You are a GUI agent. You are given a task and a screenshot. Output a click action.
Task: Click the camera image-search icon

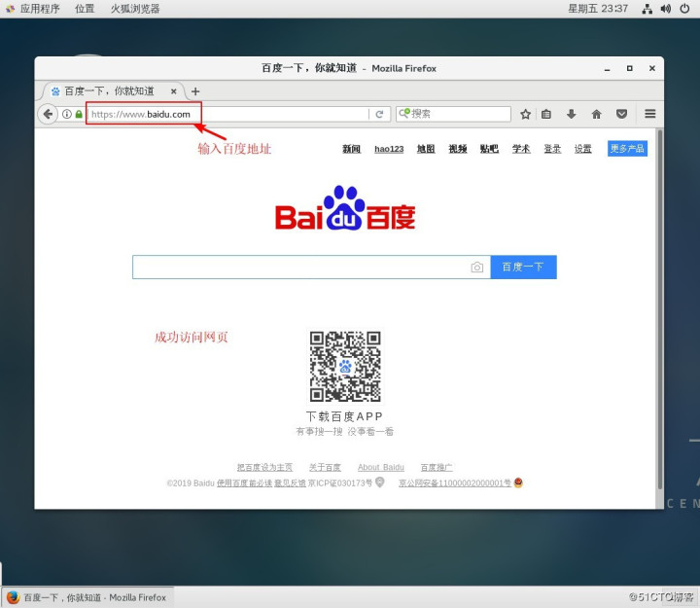(x=476, y=268)
